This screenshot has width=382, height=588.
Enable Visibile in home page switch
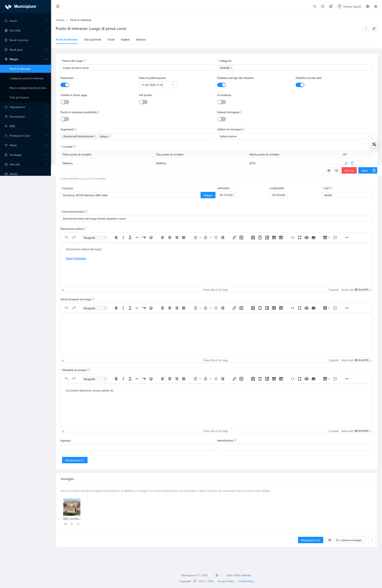(65, 102)
